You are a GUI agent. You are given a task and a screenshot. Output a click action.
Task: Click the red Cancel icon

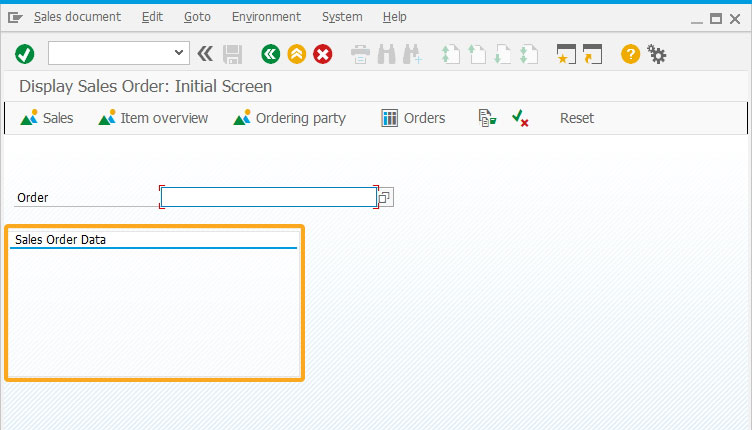tap(323, 54)
